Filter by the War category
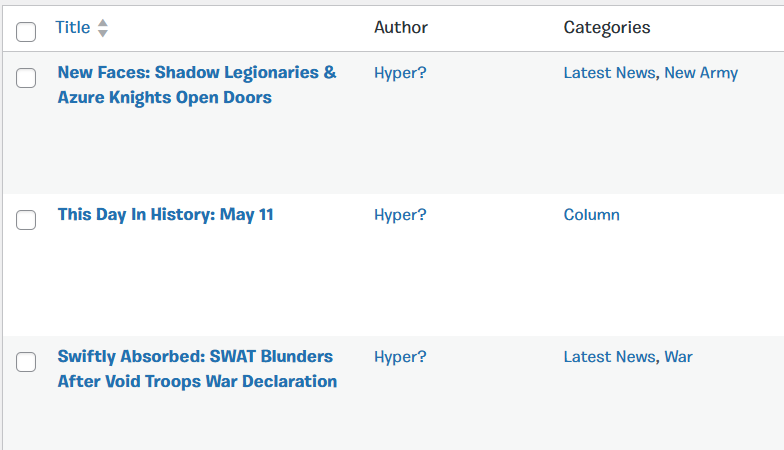This screenshot has height=450, width=784. pyautogui.click(x=678, y=357)
